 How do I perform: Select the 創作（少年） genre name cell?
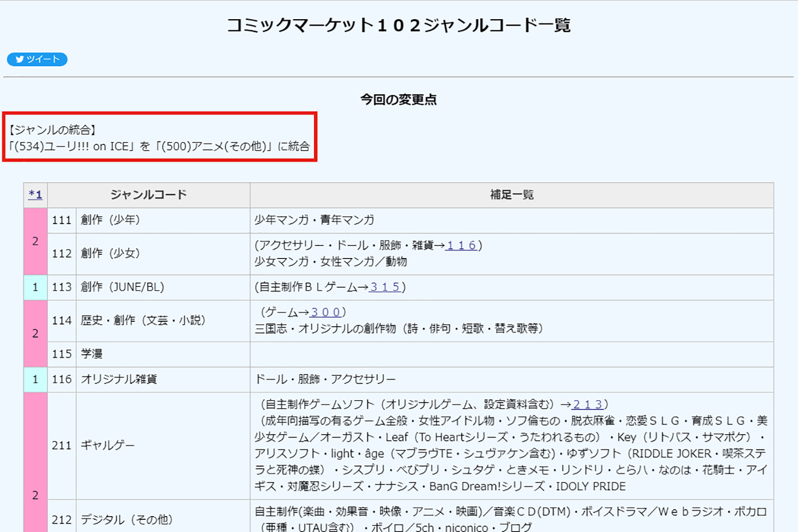110,220
